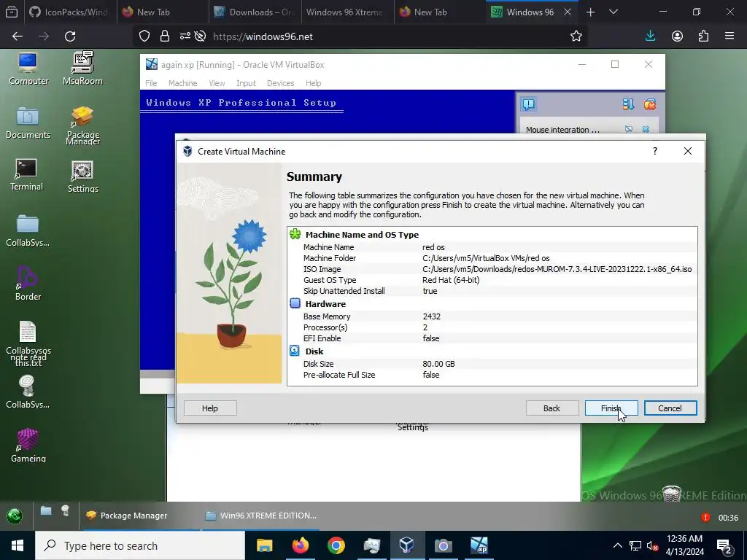The image size is (747, 560).
Task: Open the File menu in VirtualBox VM window
Action: point(151,83)
